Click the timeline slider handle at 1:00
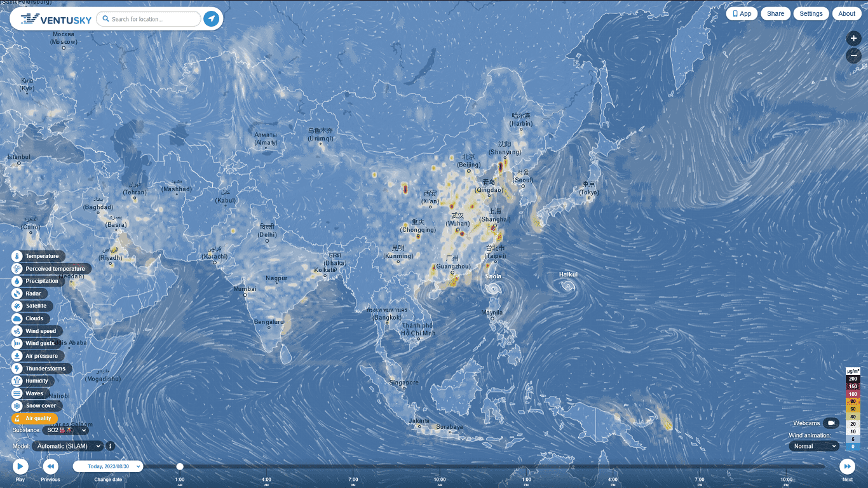The width and height of the screenshot is (868, 488). tap(180, 466)
